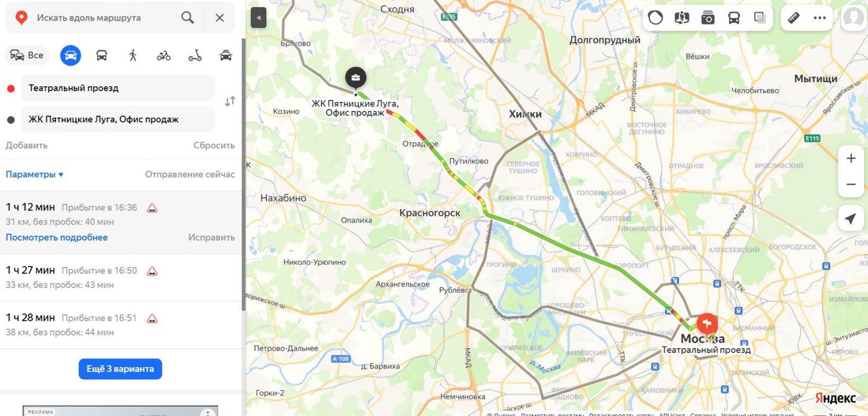This screenshot has height=416, width=868.
Task: Switch to the public transport route tab
Action: [101, 55]
